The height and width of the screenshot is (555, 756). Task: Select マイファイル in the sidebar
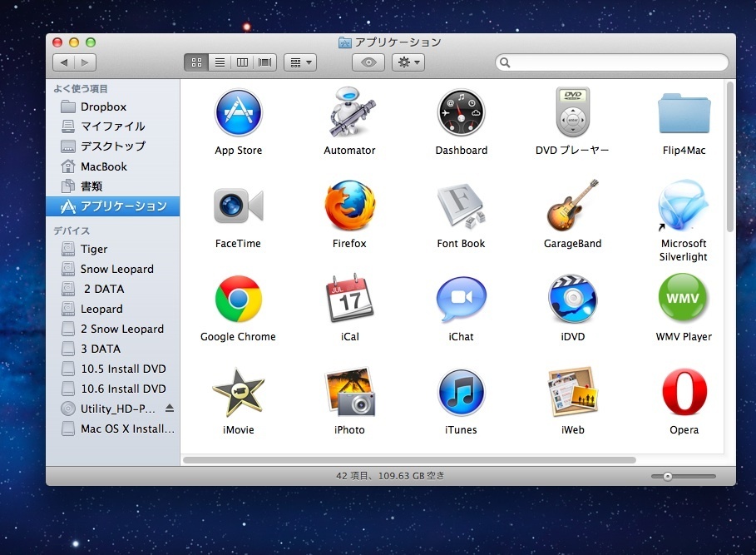(x=113, y=126)
